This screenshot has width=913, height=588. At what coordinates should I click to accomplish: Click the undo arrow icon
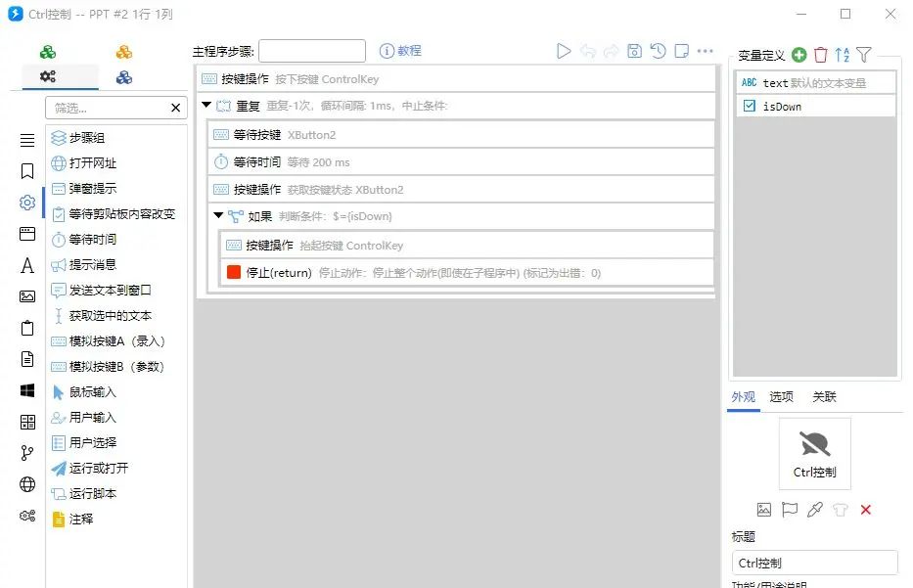click(587, 51)
